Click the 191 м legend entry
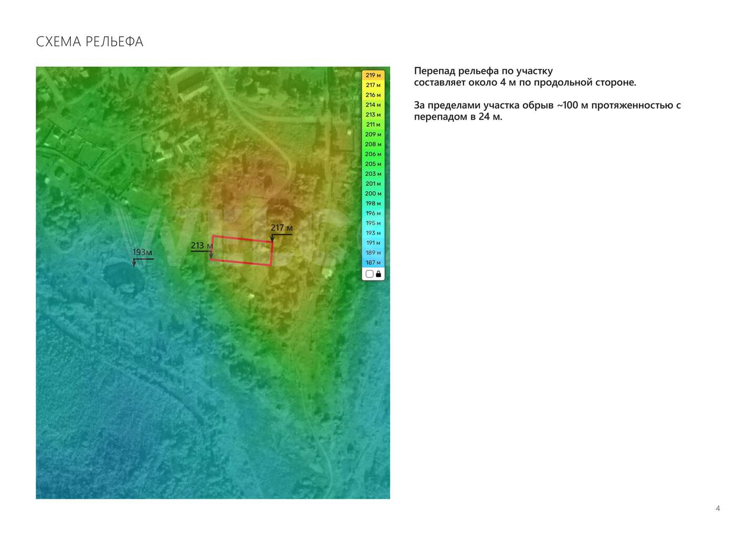 click(x=373, y=243)
